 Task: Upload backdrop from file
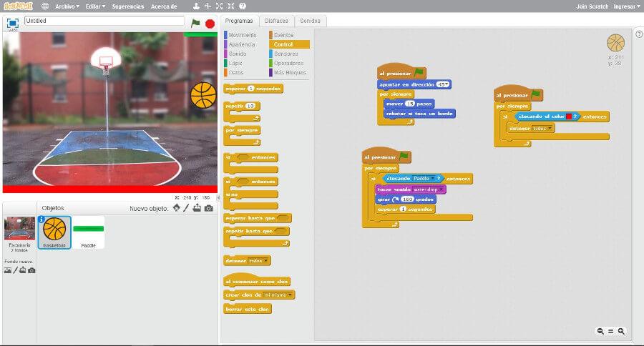[x=23, y=270]
